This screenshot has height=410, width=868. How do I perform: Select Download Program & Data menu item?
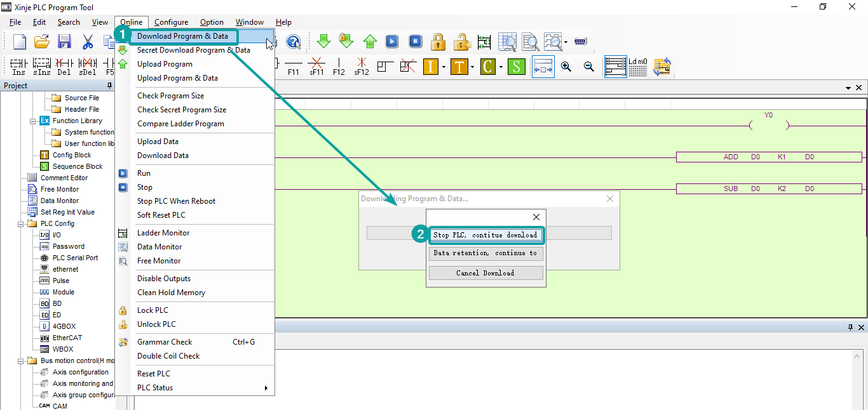click(x=182, y=36)
